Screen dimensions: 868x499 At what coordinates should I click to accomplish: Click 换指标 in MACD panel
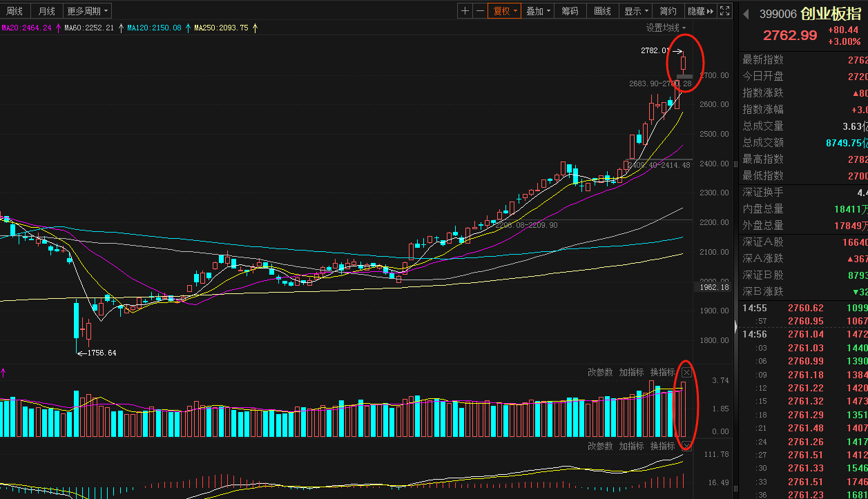662,446
